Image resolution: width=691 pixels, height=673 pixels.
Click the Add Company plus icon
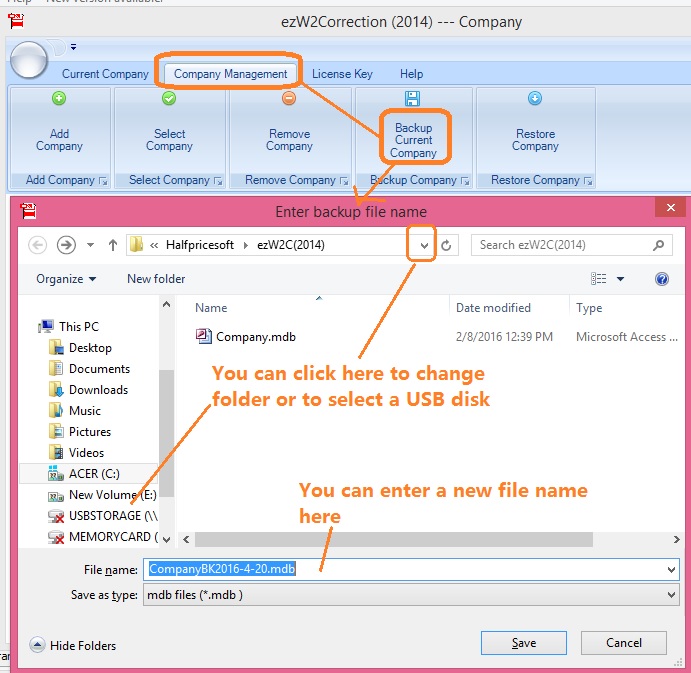(x=59, y=98)
